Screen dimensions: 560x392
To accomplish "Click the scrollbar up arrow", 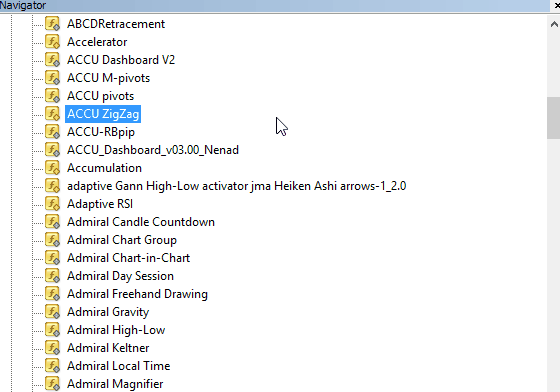I will click(554, 24).
